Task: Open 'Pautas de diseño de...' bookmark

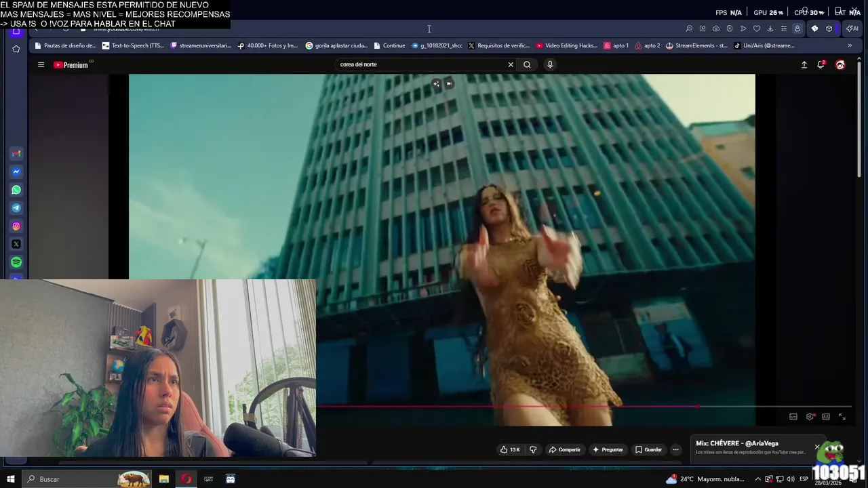Action: coord(66,46)
